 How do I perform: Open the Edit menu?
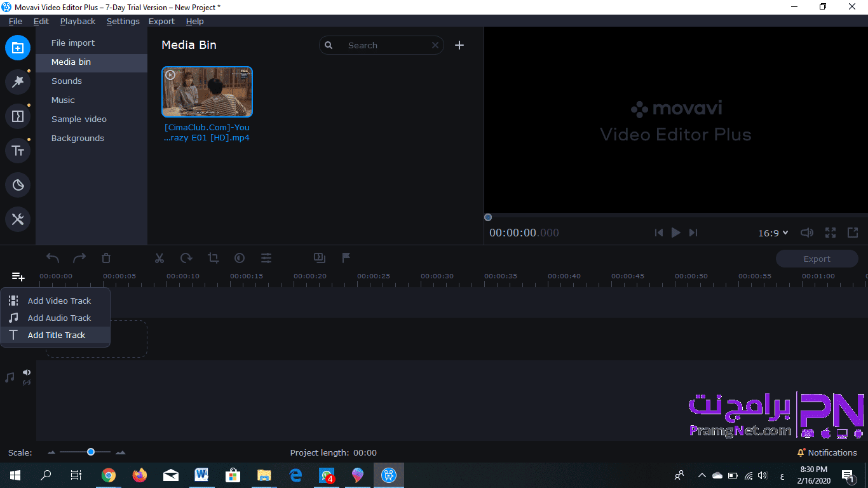pyautogui.click(x=41, y=21)
